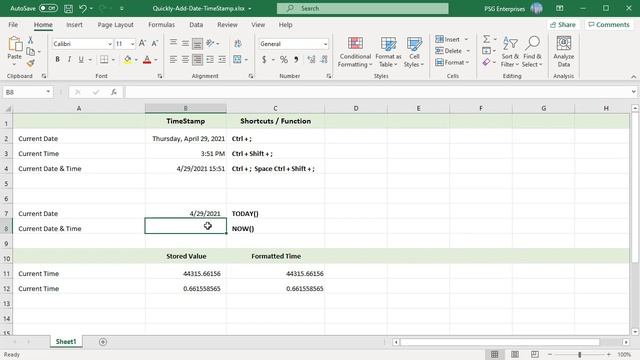Click Decrease Decimal icon
640x360 pixels.
(324, 60)
